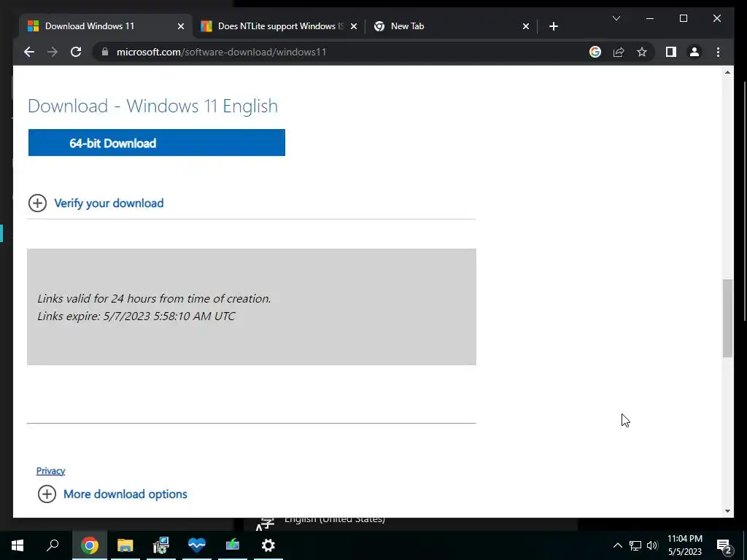Share this page via share icon
Viewport: 747px width, 560px height.
coord(619,52)
